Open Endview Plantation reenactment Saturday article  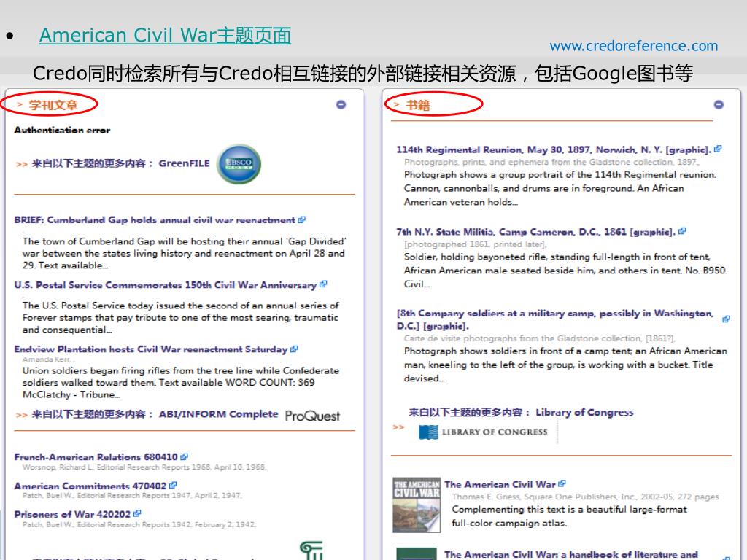[x=150, y=349]
